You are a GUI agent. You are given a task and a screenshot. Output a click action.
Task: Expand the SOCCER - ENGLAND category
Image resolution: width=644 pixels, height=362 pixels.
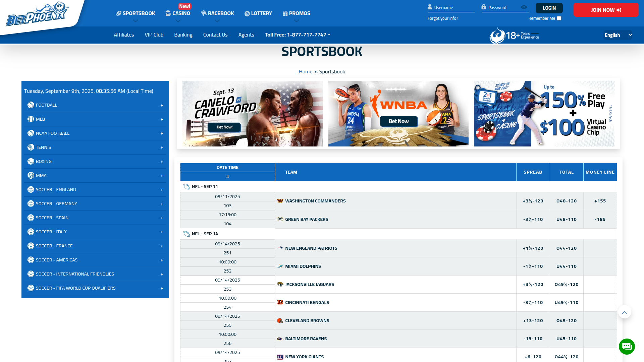[x=161, y=189]
